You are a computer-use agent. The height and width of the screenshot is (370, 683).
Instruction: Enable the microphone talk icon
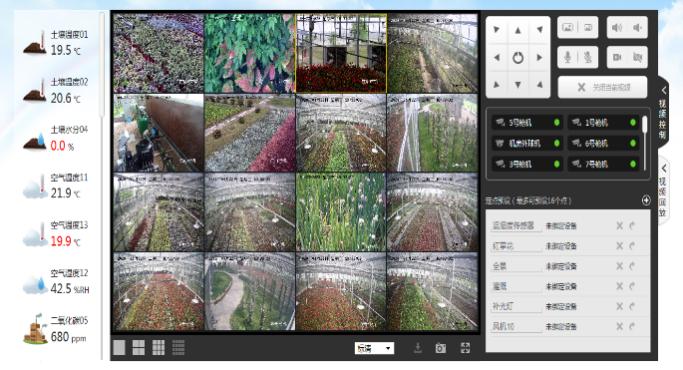click(x=568, y=58)
